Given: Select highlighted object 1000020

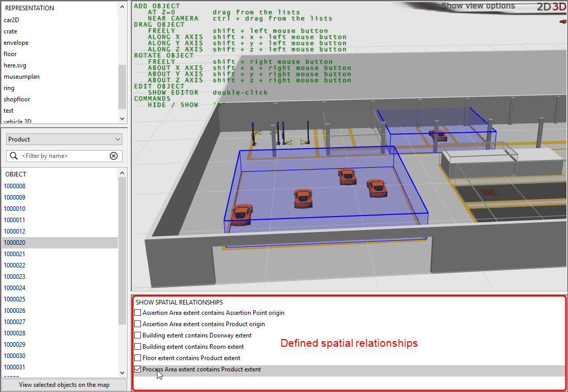Looking at the screenshot, I should click(x=60, y=243).
